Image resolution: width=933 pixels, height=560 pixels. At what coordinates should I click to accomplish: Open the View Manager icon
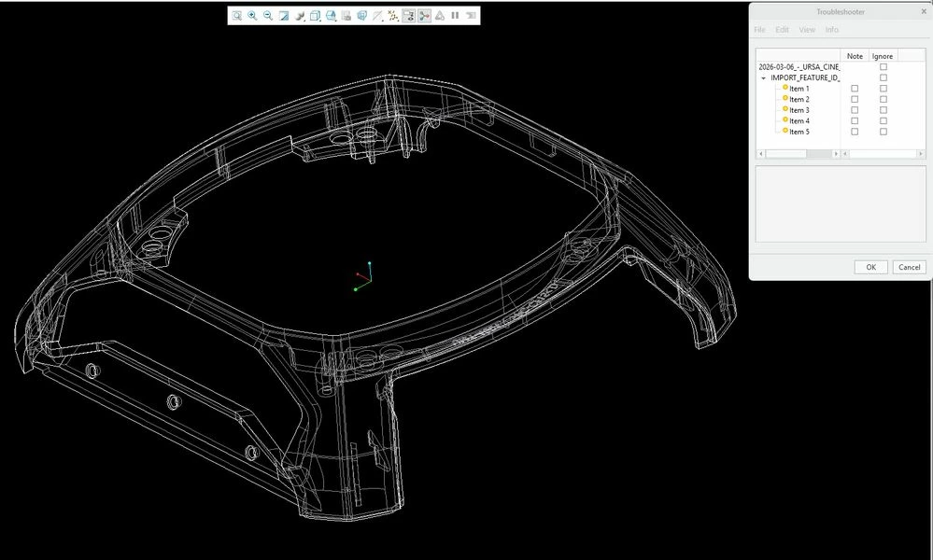[346, 16]
